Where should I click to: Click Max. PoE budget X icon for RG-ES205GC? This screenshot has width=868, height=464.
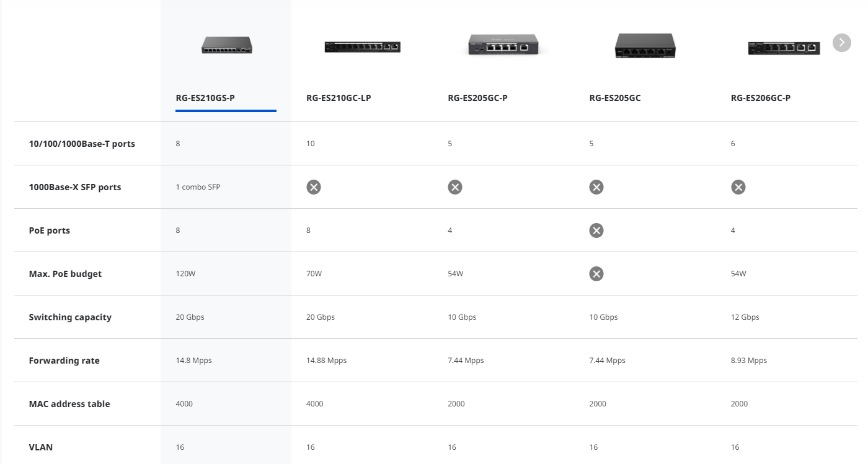596,274
